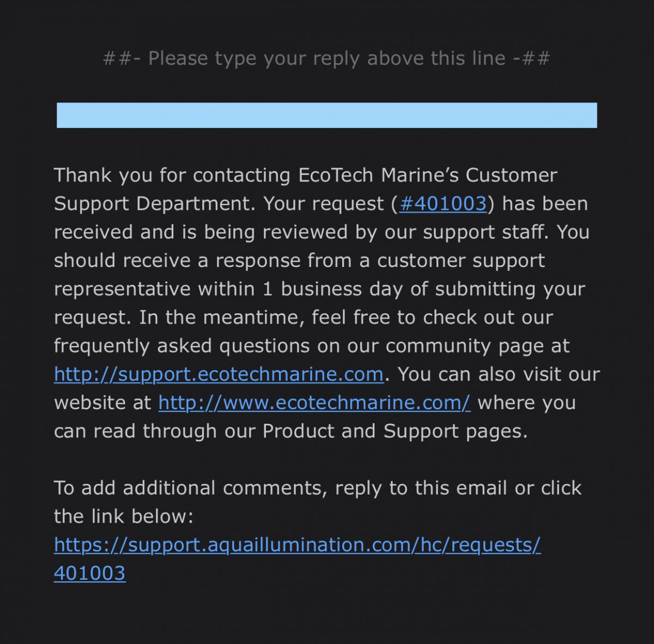Click the 'Product and Support pages' text
This screenshot has width=654, height=644.
tap(395, 431)
